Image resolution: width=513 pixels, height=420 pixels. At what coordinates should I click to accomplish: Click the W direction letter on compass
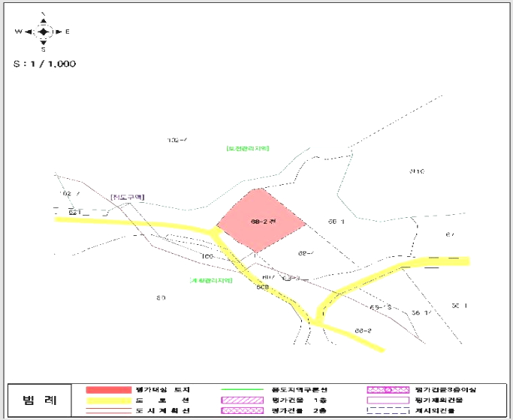18,32
